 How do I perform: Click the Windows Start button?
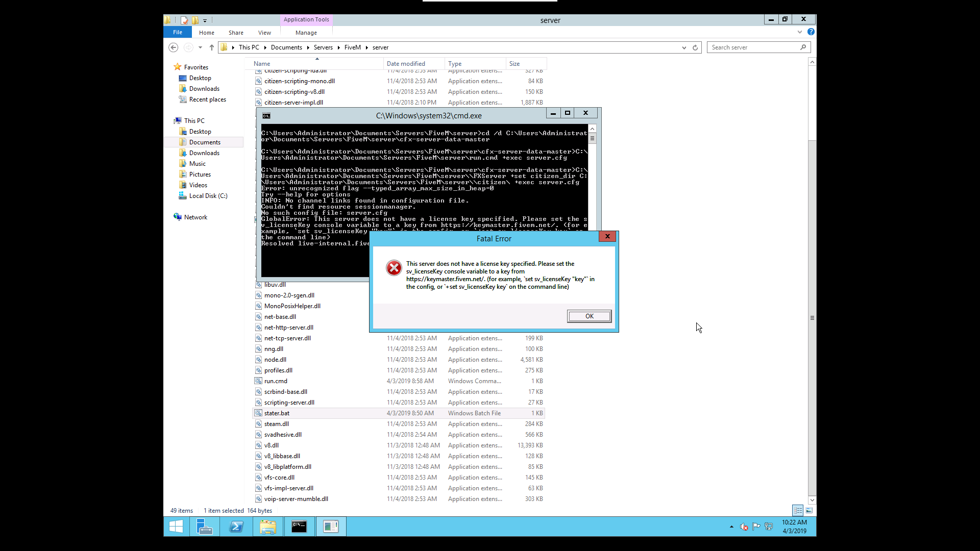pyautogui.click(x=176, y=527)
